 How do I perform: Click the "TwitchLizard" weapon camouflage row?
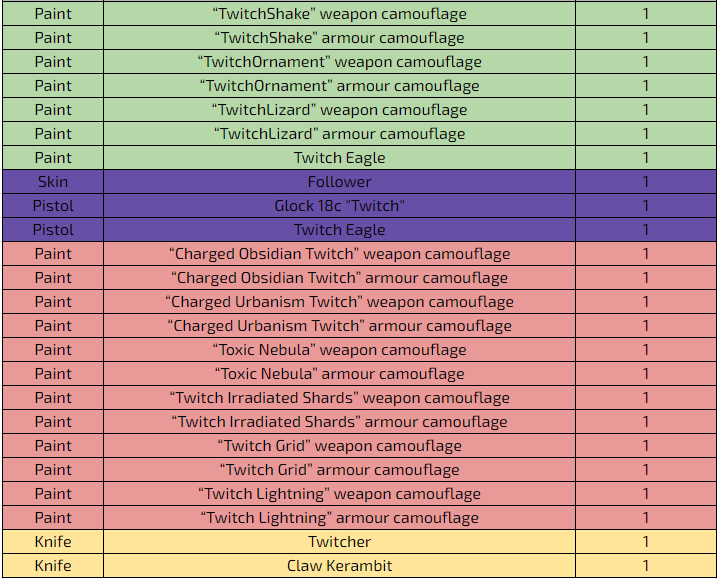point(358,110)
